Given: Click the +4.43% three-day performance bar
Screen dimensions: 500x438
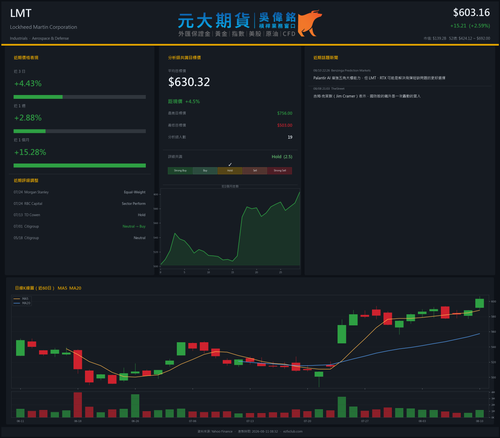Looking at the screenshot, I should click(x=79, y=97).
